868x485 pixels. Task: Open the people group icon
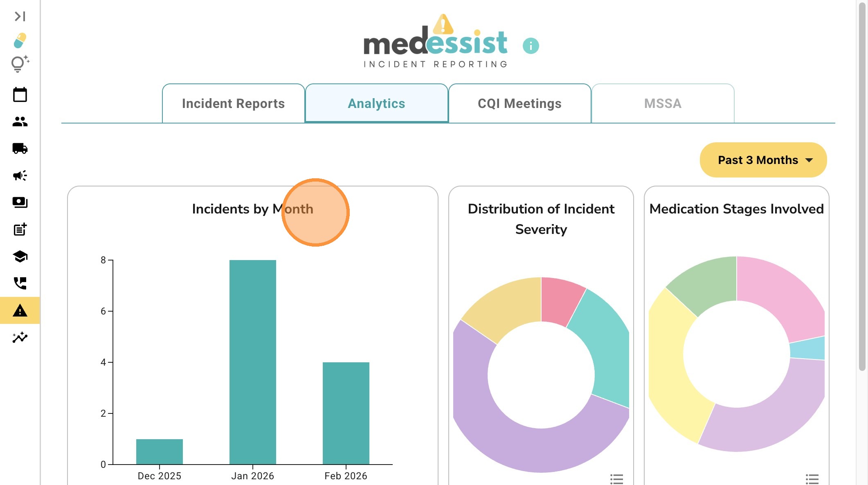pos(20,121)
